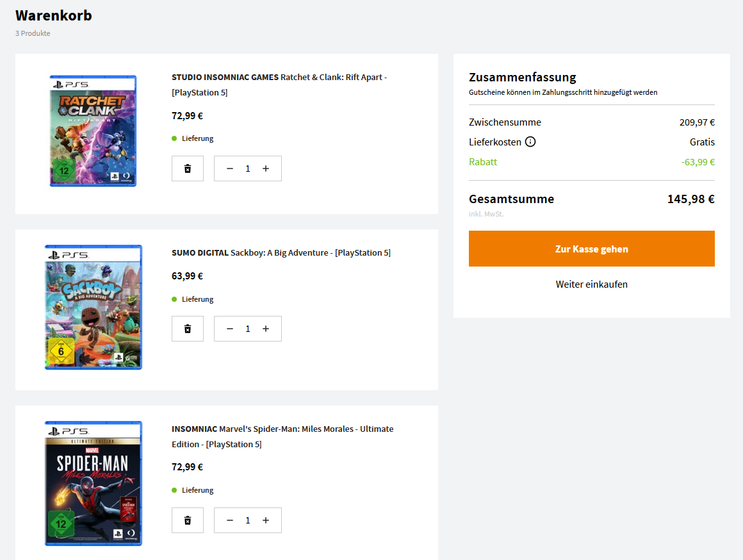Click the PS5 logo on Sackboy's cover
The height and width of the screenshot is (560, 743).
[x=68, y=254]
